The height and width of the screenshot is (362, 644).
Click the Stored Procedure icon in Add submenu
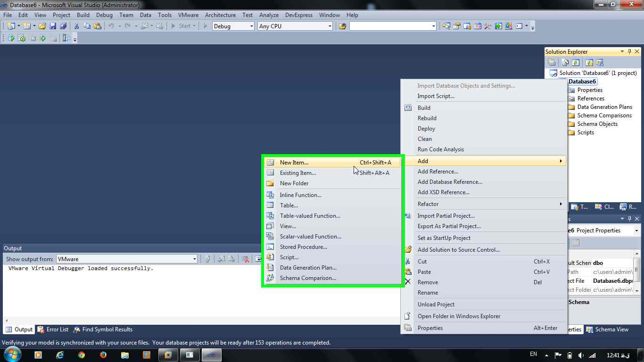click(270, 247)
